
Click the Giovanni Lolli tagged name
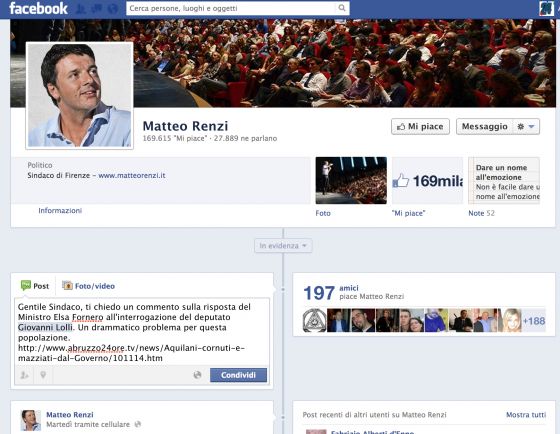[45, 327]
